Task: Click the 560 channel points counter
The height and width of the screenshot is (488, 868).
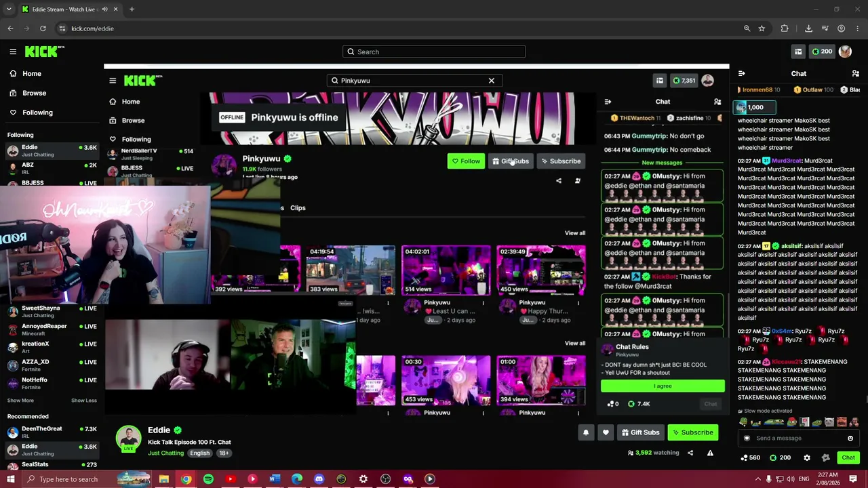Action: (750, 457)
